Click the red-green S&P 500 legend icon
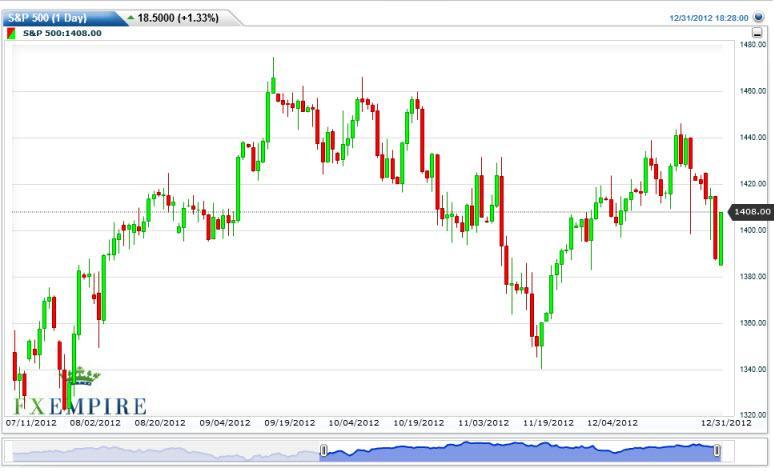The height and width of the screenshot is (471, 774). tap(11, 33)
